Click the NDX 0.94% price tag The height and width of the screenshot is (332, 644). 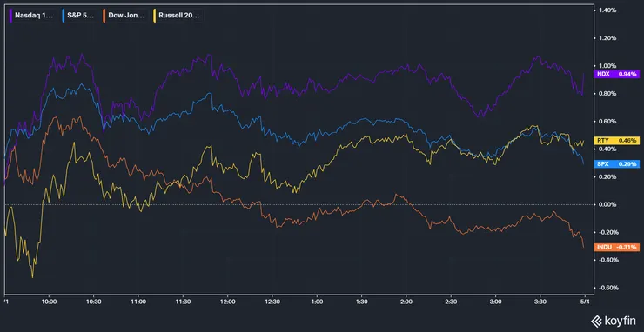617,74
